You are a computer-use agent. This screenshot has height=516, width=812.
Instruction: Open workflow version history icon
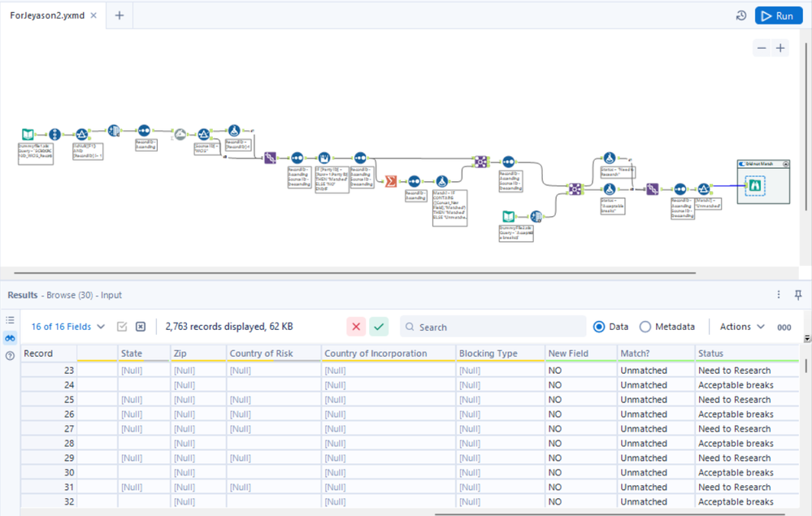click(x=741, y=15)
